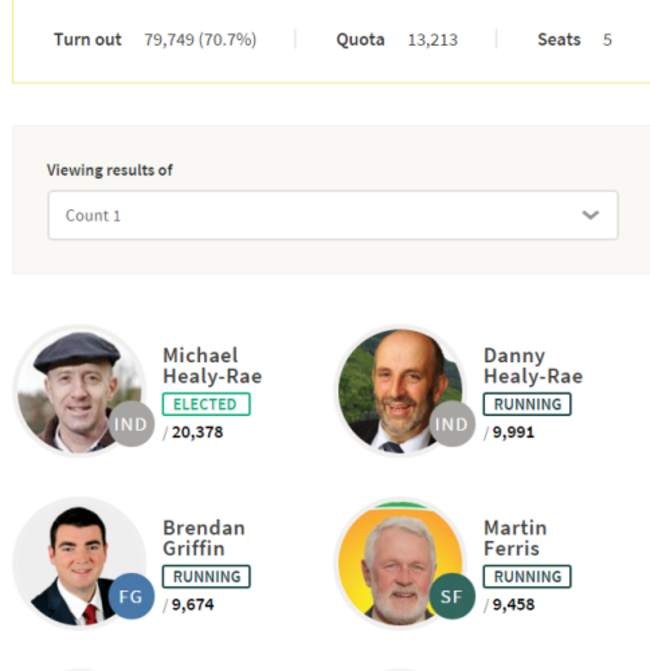Click the Martin Ferris name link
Screen dimensions: 650x671
pyautogui.click(x=515, y=538)
